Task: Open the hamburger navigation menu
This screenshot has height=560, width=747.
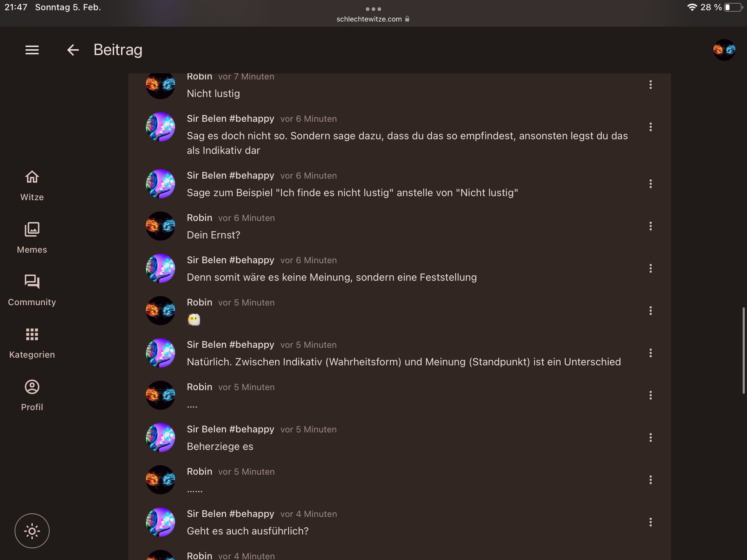Action: click(x=32, y=50)
